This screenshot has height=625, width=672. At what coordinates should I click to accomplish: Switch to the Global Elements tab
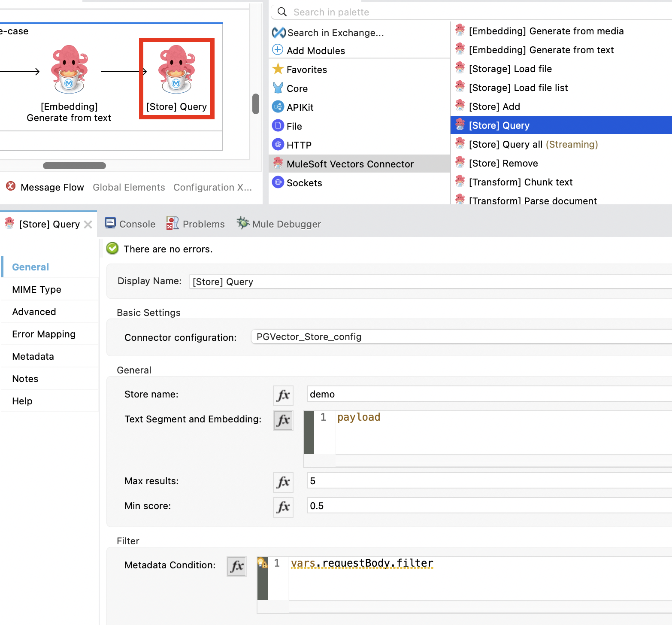pos(129,188)
